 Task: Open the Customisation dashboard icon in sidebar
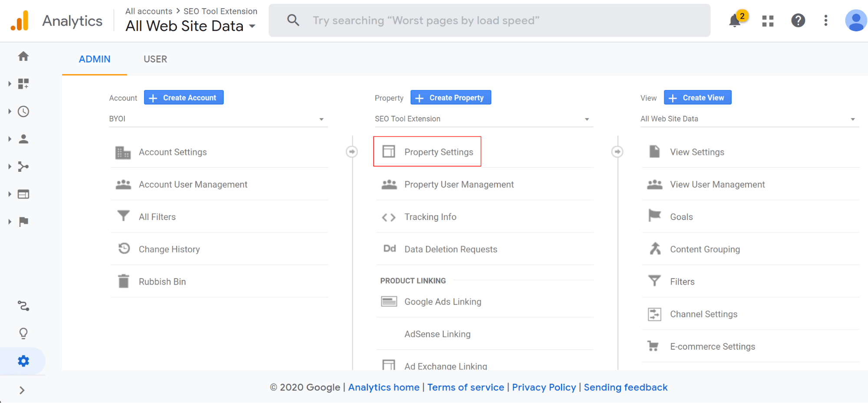click(x=23, y=84)
